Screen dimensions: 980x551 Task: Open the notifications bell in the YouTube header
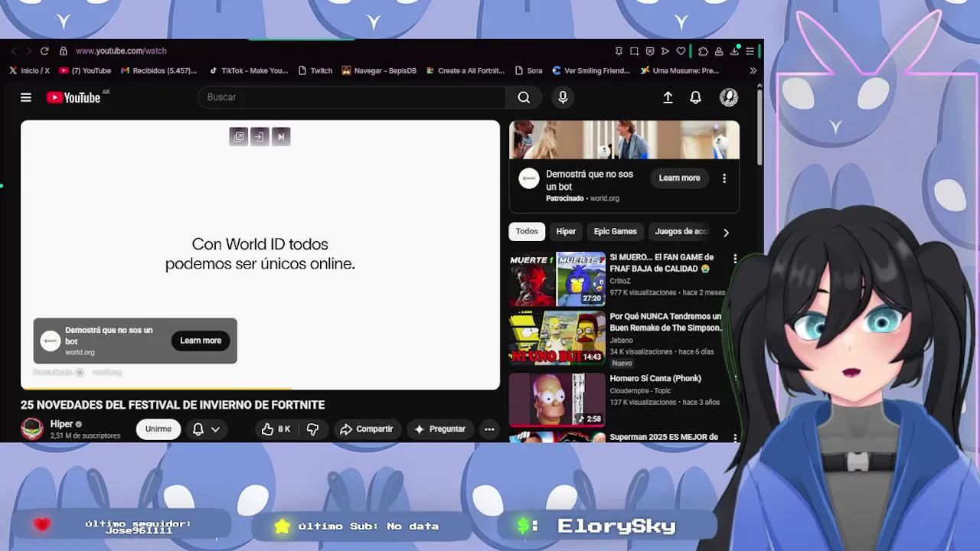coord(695,97)
